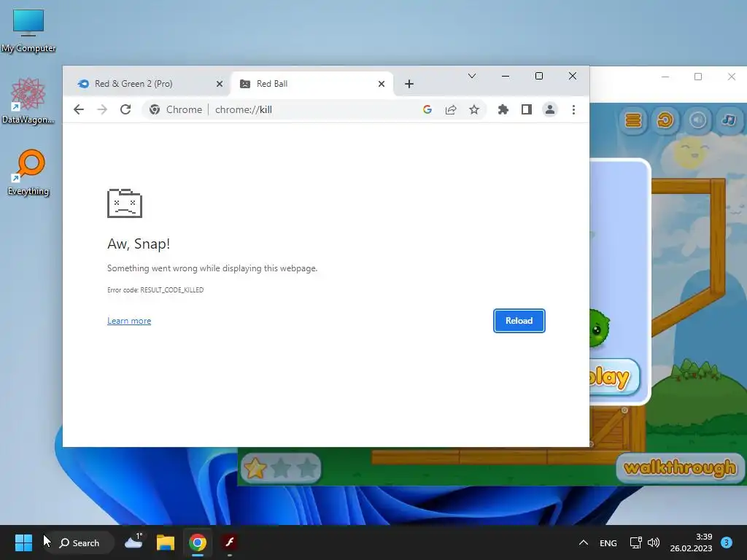This screenshot has width=747, height=560.
Task: Close the Red Ball tab
Action: (381, 84)
